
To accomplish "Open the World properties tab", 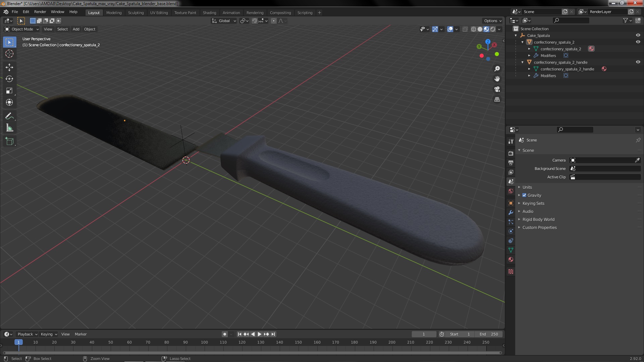I will click(511, 191).
